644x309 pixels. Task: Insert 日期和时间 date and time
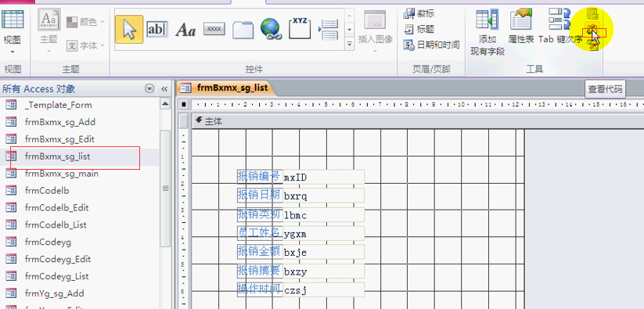(x=432, y=45)
